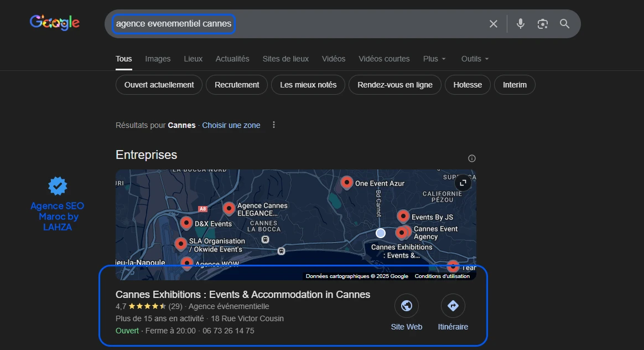Click the info icon beside Entreprises
The image size is (644, 350).
tap(472, 158)
